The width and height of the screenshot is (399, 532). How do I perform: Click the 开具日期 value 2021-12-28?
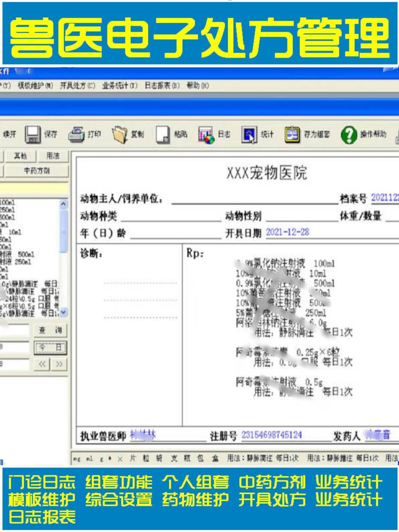point(287,232)
